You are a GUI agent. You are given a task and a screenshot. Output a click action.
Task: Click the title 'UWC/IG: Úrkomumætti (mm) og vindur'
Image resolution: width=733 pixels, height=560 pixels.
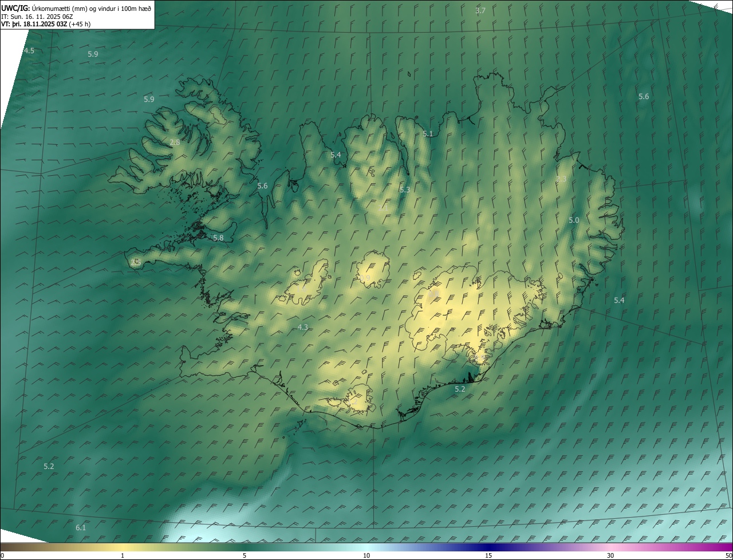[x=76, y=8]
